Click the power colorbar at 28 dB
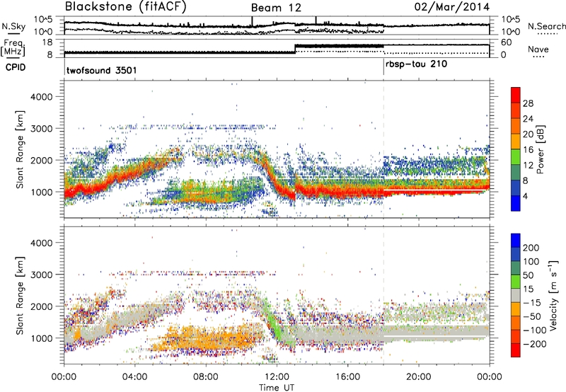Viewport: 566px width, 392px height. (x=516, y=103)
